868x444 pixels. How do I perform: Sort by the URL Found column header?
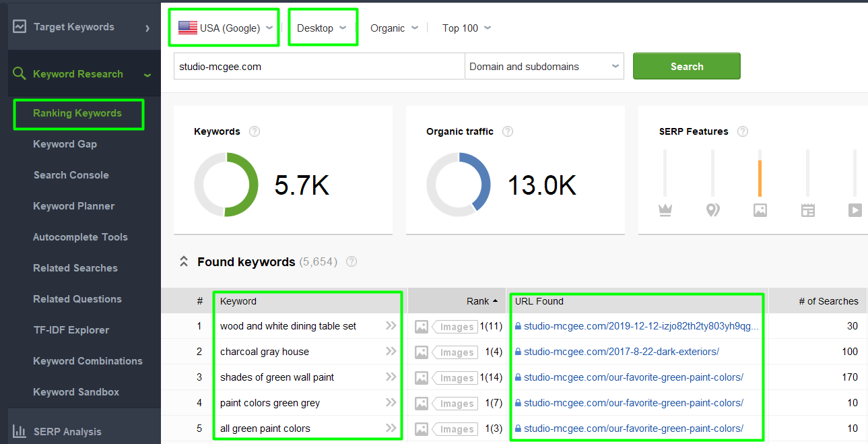coord(539,301)
